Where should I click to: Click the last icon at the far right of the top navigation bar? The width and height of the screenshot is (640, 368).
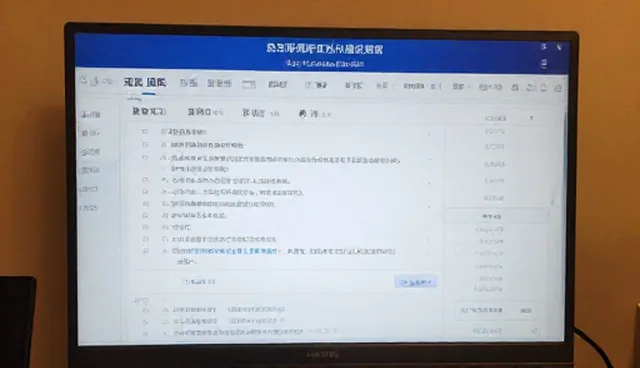[558, 88]
